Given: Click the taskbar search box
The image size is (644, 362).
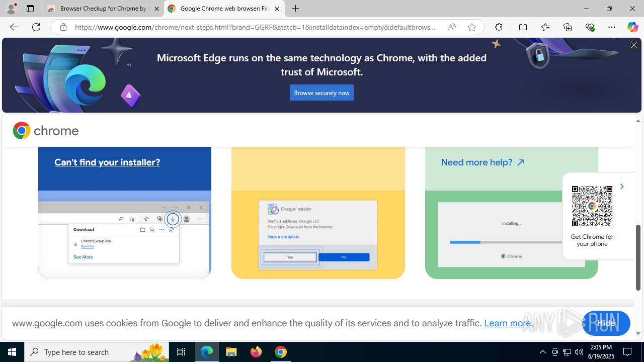Looking at the screenshot, I should pos(97,352).
